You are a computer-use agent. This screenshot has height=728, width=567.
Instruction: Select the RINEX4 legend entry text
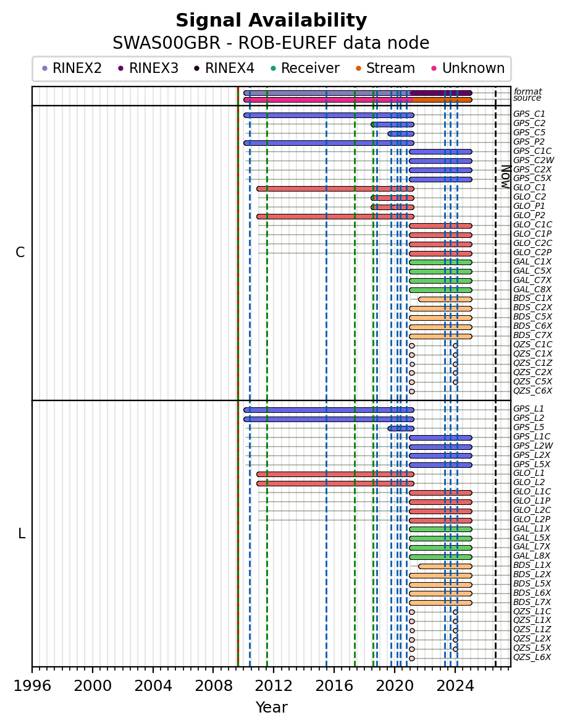tap(230, 68)
